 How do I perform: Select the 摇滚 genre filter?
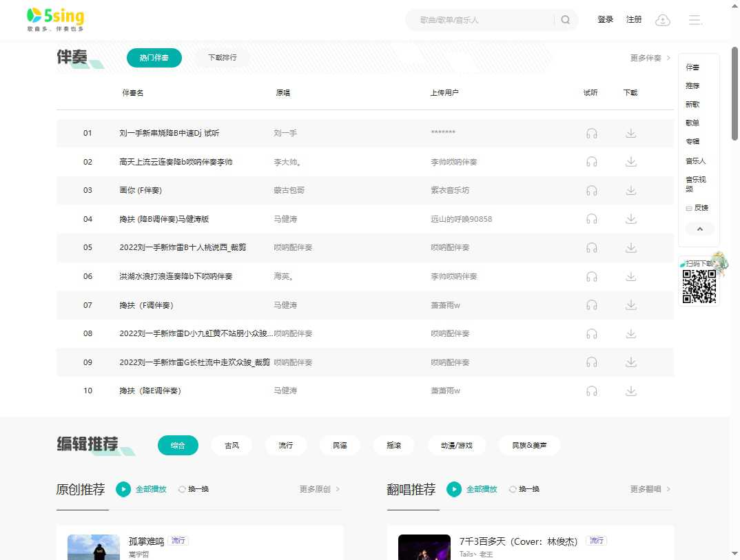click(x=393, y=446)
